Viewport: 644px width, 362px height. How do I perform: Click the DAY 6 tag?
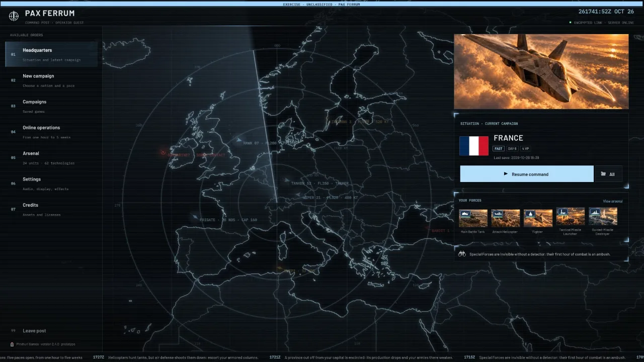(512, 149)
